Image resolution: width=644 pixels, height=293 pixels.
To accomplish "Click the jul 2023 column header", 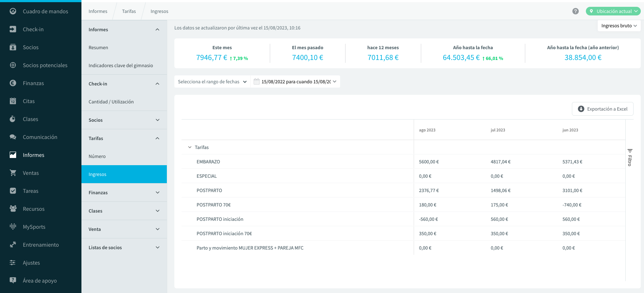I will click(x=498, y=130).
